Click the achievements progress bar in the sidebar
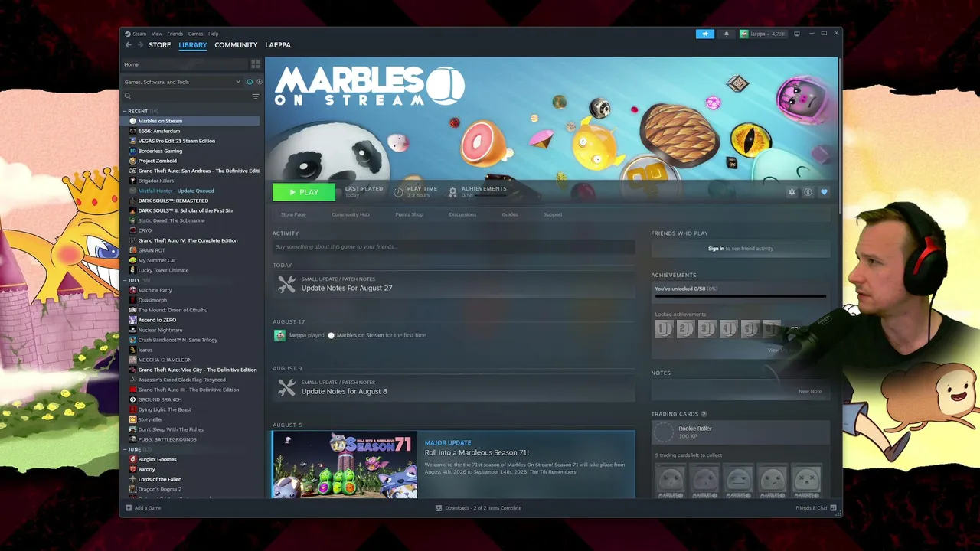The image size is (980, 551). coord(740,296)
